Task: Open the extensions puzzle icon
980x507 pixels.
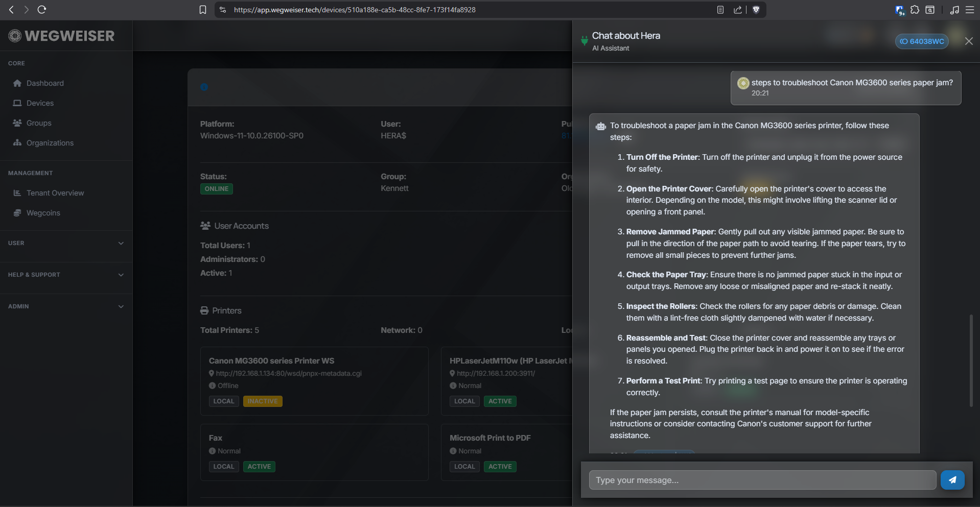Action: (x=915, y=10)
